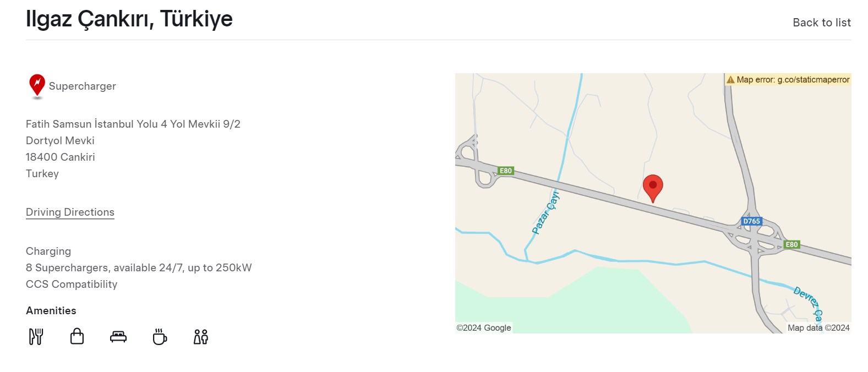Click the ©2024 Google attribution text
This screenshot has height=372, width=868.
pyautogui.click(x=484, y=327)
